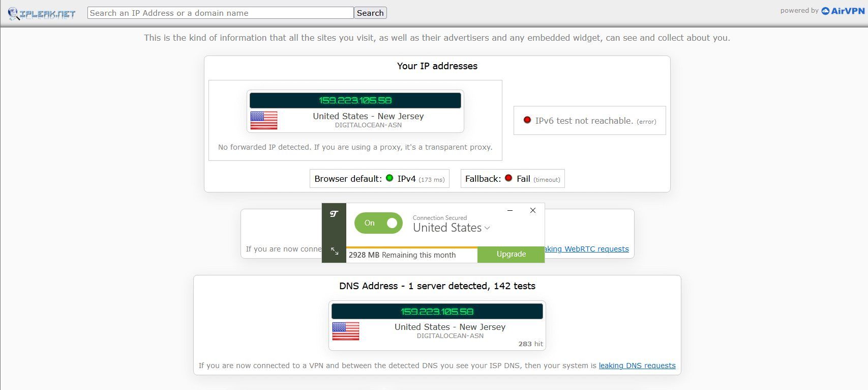Viewport: 868px width, 390px height.
Task: Open the leaking DNS requests link
Action: [637, 366]
